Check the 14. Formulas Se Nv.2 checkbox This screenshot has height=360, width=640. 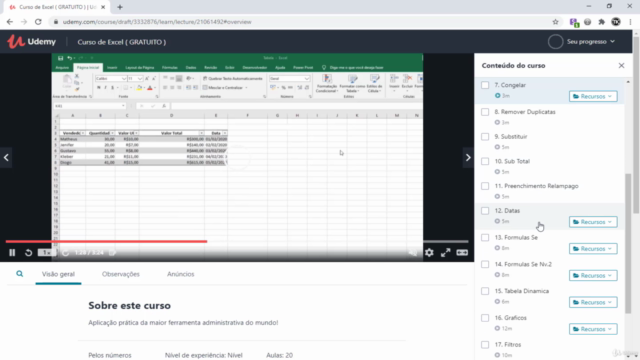(x=485, y=264)
